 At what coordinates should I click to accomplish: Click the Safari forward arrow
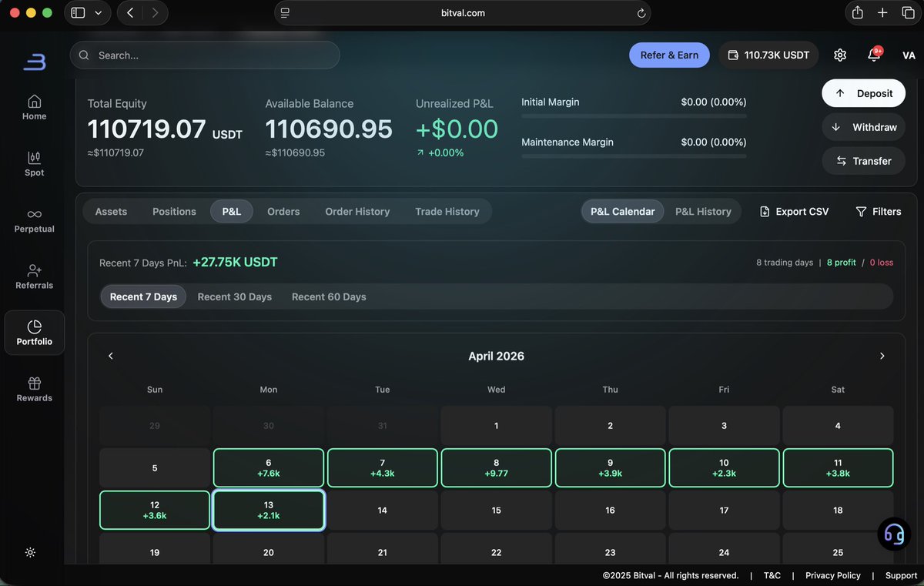click(156, 12)
